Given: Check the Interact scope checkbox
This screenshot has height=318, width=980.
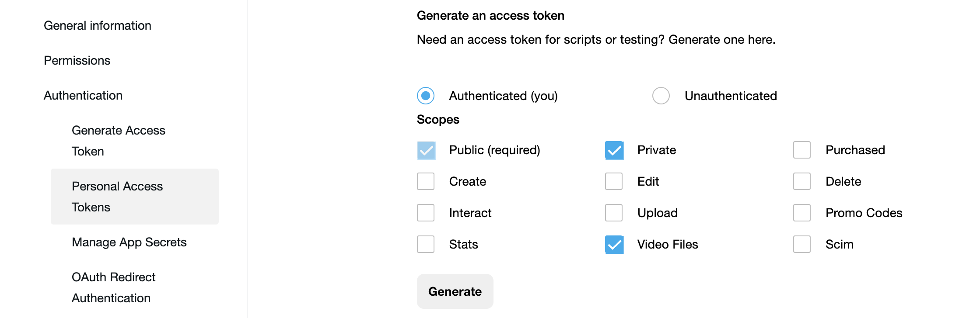Looking at the screenshot, I should (x=426, y=213).
